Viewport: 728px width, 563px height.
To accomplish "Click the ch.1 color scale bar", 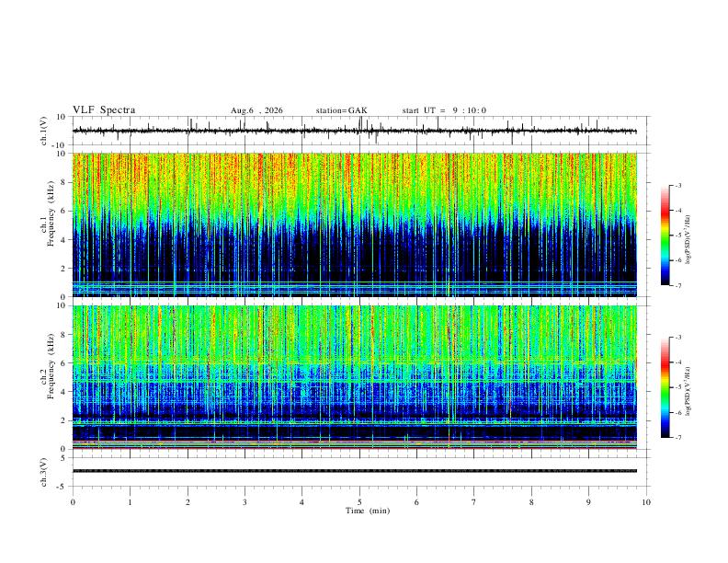I will click(665, 235).
